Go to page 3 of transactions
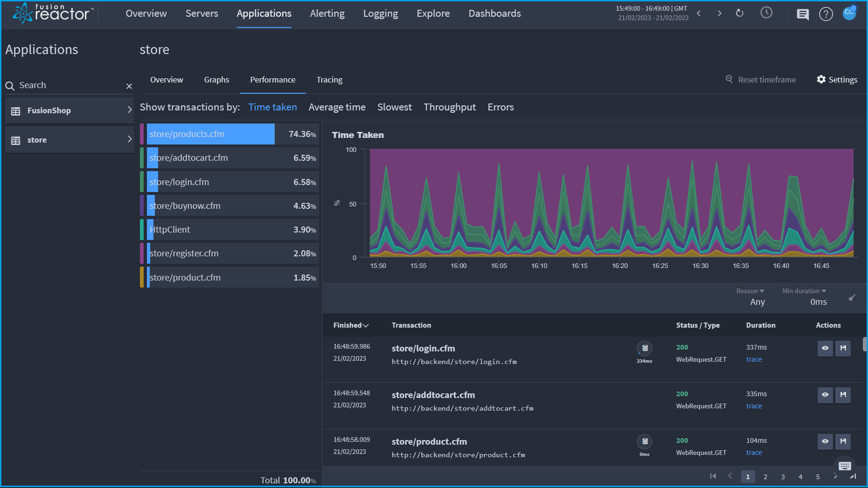 coord(783,477)
